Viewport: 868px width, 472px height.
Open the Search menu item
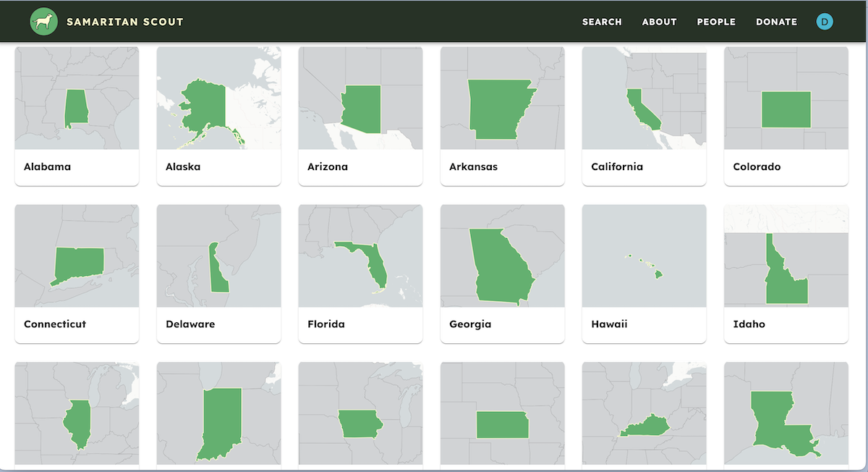602,22
